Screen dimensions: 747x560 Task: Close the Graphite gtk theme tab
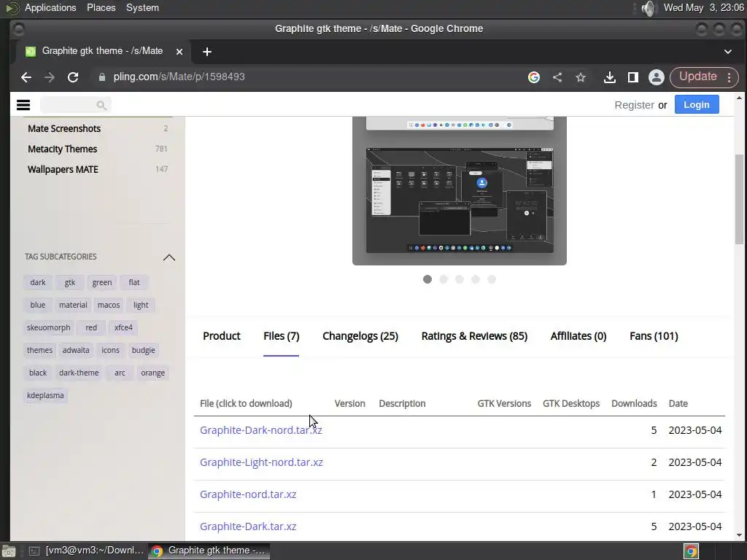179,52
